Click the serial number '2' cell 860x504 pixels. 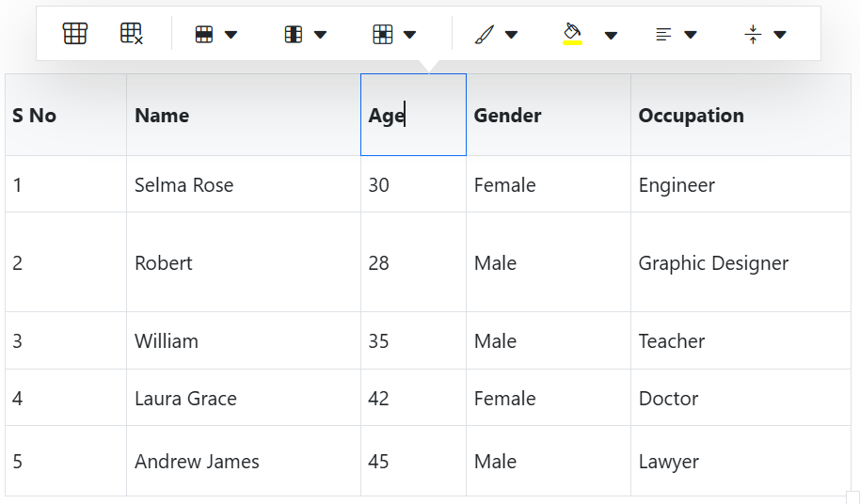tap(66, 262)
